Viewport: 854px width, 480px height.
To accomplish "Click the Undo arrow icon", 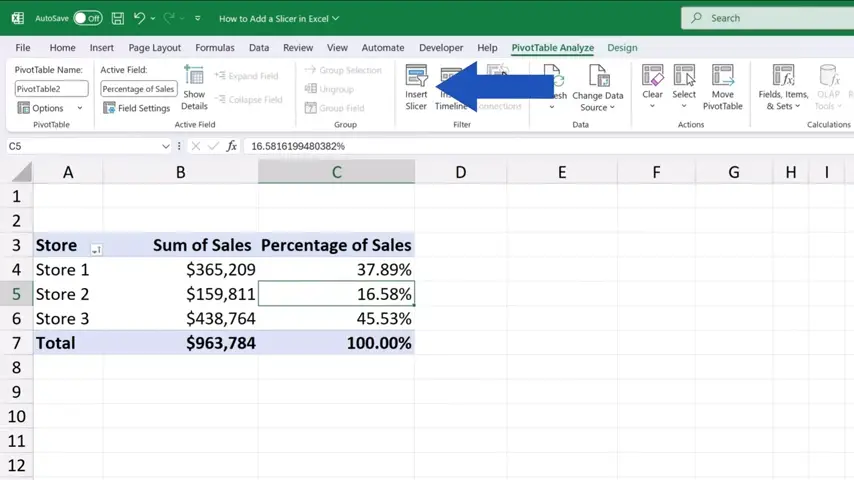I will coord(140,18).
